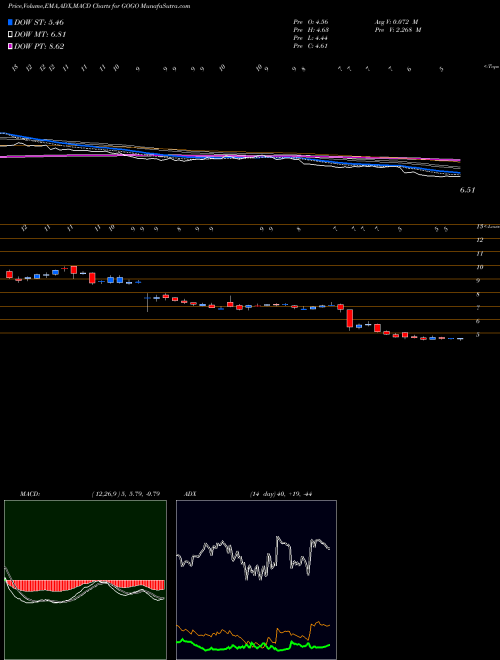Click the price axis label 7
Image resolution: width=500 pixels, height=660 pixels.
pos(478,308)
